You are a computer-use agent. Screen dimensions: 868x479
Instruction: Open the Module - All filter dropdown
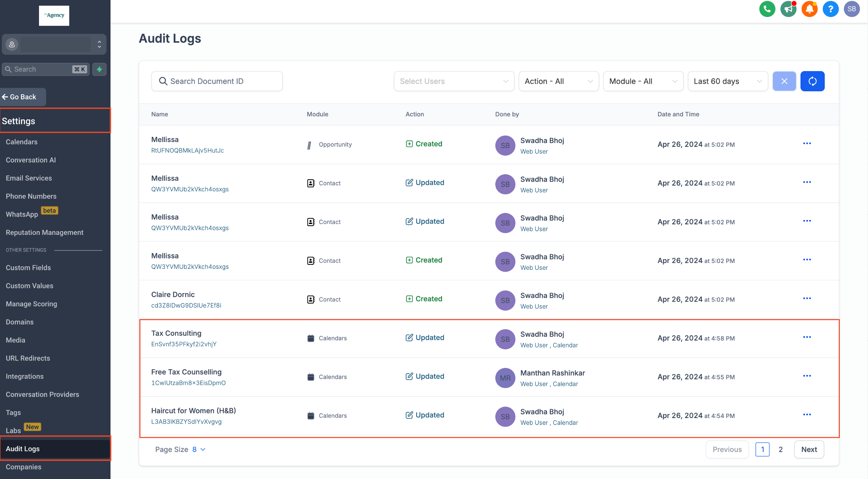[643, 81]
